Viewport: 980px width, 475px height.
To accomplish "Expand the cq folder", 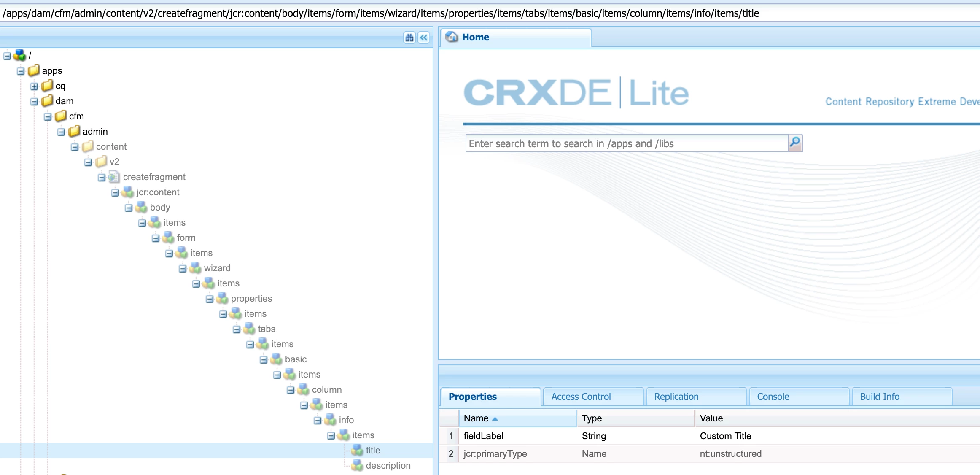I will point(34,86).
